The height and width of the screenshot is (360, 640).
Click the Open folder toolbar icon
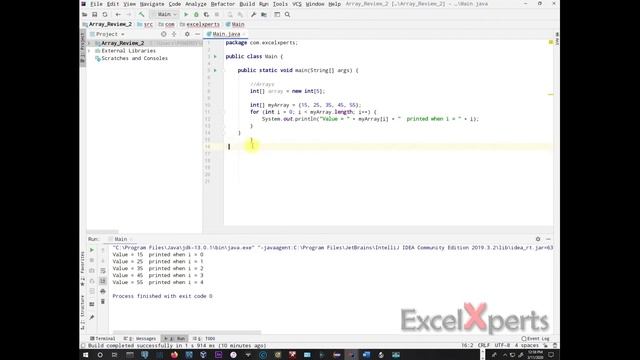coord(84,14)
